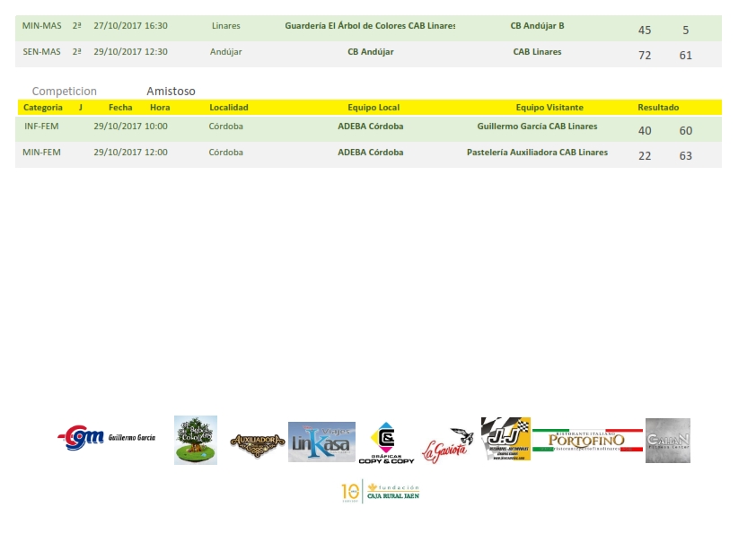
Task: Click the grey Galian sponsor logo
Action: point(667,440)
